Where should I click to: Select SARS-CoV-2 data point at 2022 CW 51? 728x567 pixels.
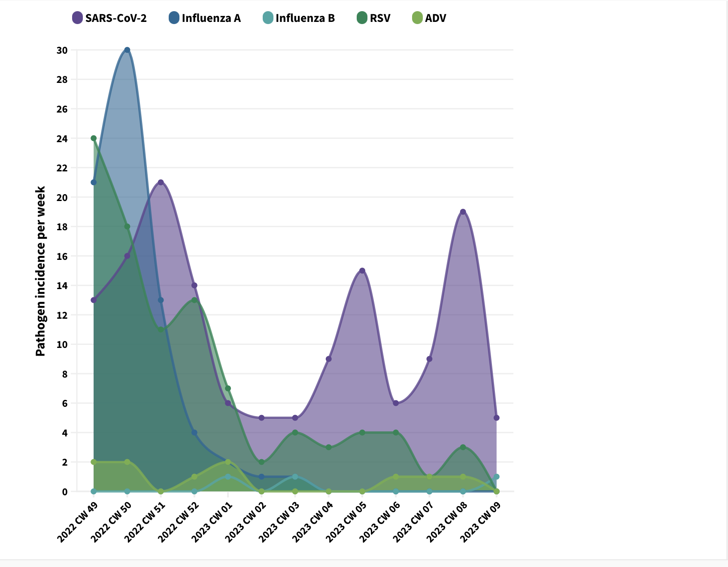pos(161,182)
